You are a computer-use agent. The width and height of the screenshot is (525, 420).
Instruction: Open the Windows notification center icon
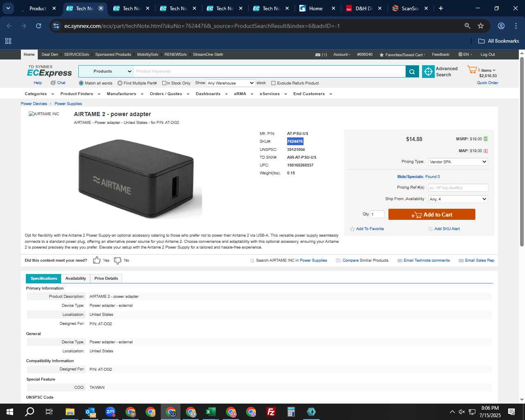point(511,412)
